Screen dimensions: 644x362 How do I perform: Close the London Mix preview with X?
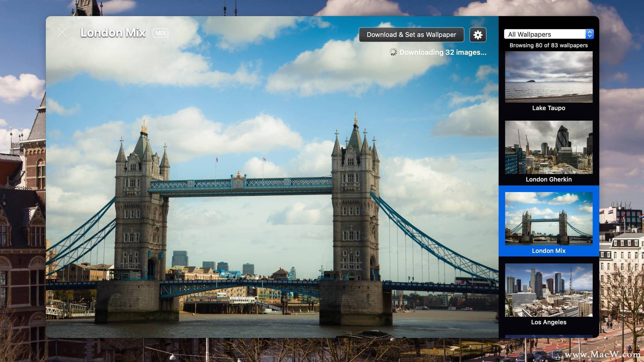tap(62, 33)
